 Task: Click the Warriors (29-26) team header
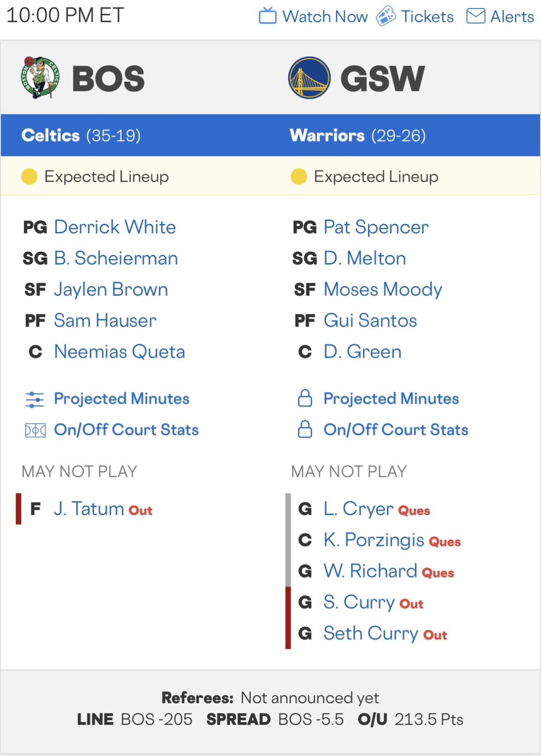(358, 135)
